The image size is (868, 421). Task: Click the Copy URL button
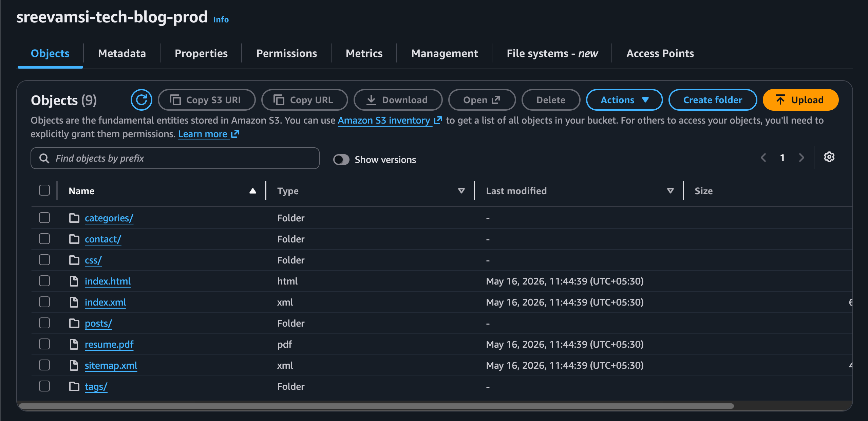coord(304,100)
